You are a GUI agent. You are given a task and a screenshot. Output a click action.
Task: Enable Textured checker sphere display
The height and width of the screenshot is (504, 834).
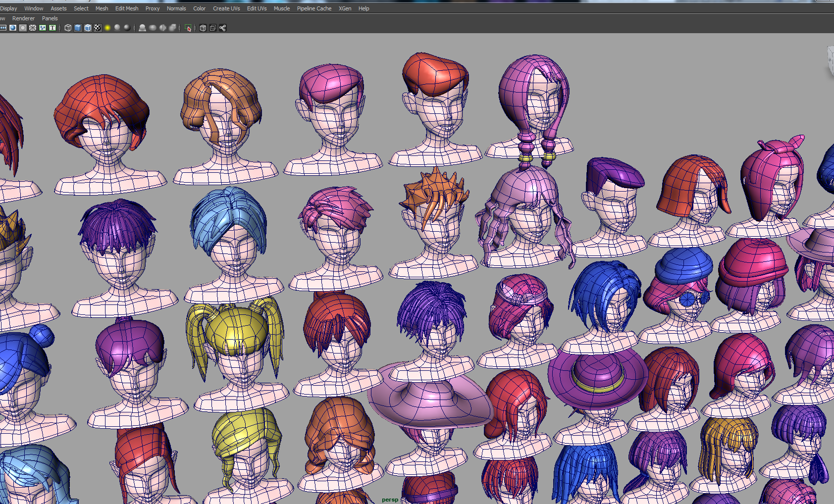click(98, 28)
